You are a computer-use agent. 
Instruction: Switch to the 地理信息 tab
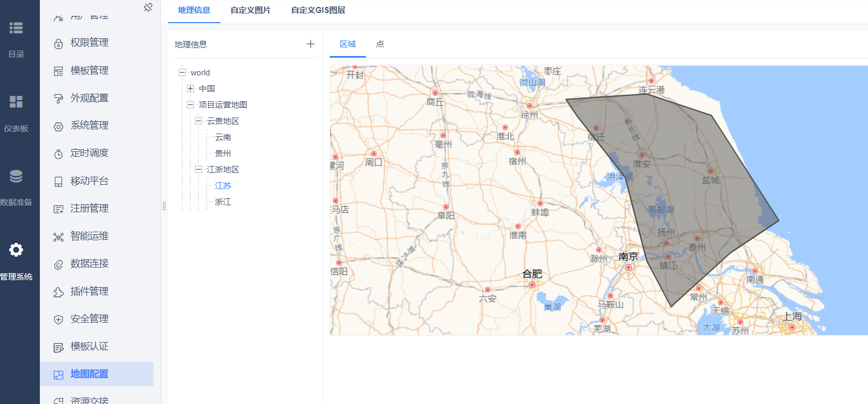(x=194, y=10)
